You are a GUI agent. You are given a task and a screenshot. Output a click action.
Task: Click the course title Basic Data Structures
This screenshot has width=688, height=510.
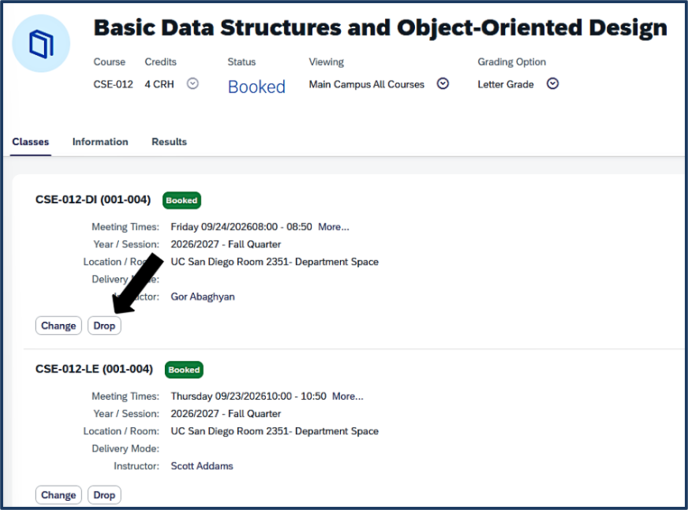click(x=380, y=28)
